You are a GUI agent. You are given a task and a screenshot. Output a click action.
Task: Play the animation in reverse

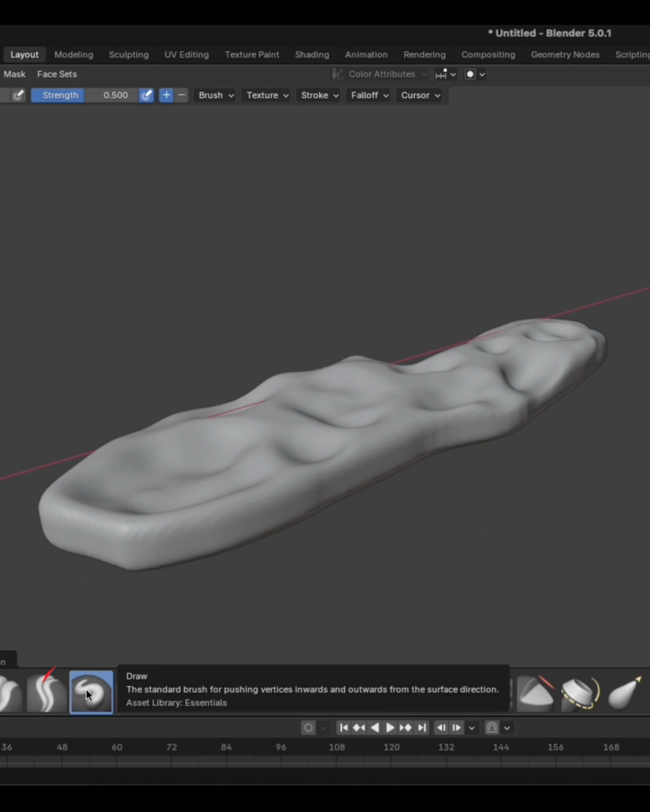pos(375,728)
